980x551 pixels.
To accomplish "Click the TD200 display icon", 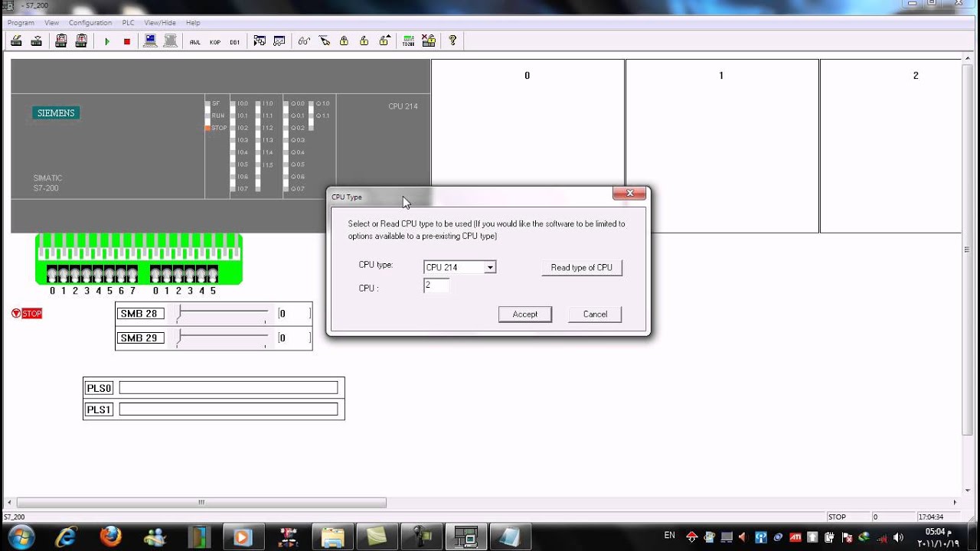I will pos(408,41).
